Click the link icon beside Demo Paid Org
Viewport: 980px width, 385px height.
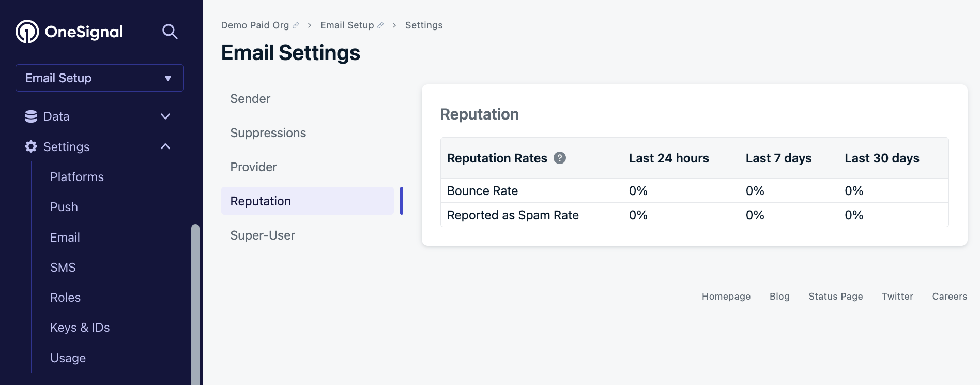click(x=296, y=25)
